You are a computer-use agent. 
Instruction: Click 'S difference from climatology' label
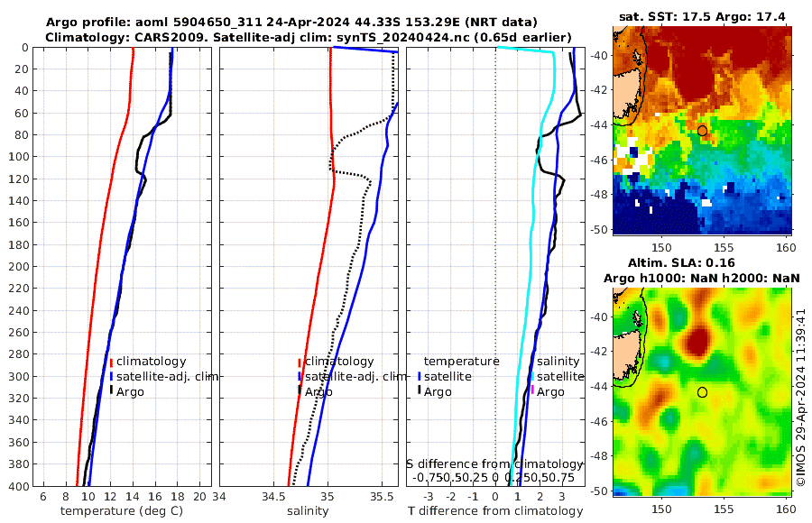click(x=494, y=464)
